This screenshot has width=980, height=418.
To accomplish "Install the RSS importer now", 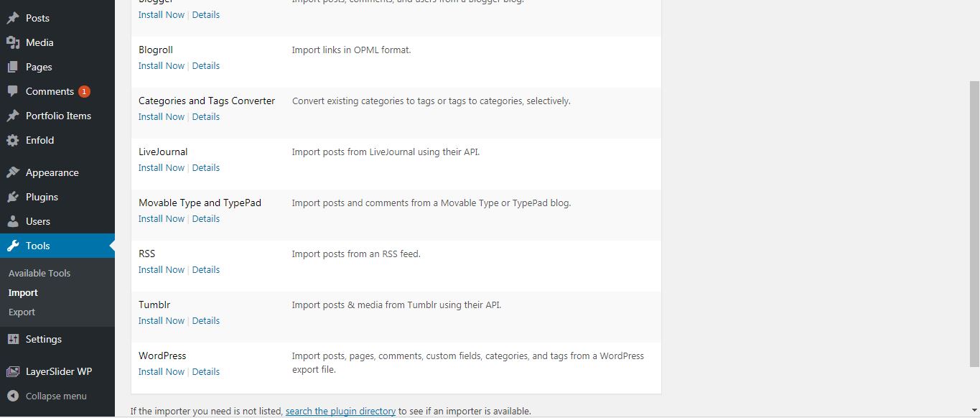I will click(x=162, y=269).
